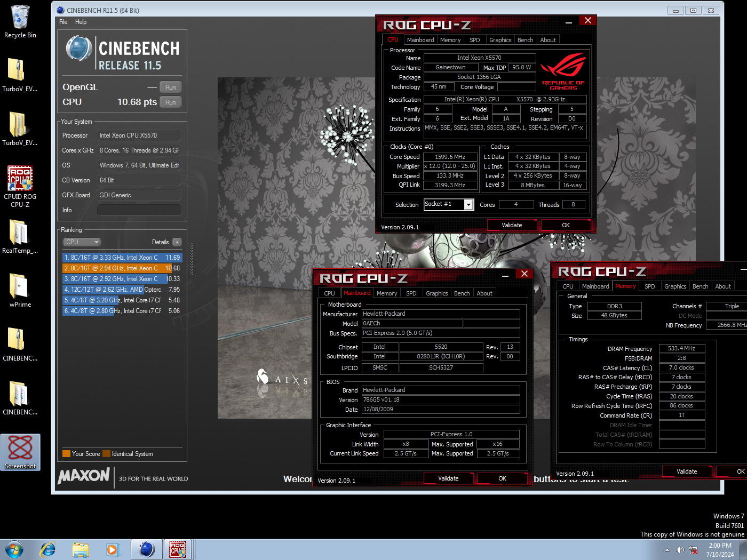Open the second TurboV_EV folder icon
747x560 pixels.
pos(20,129)
